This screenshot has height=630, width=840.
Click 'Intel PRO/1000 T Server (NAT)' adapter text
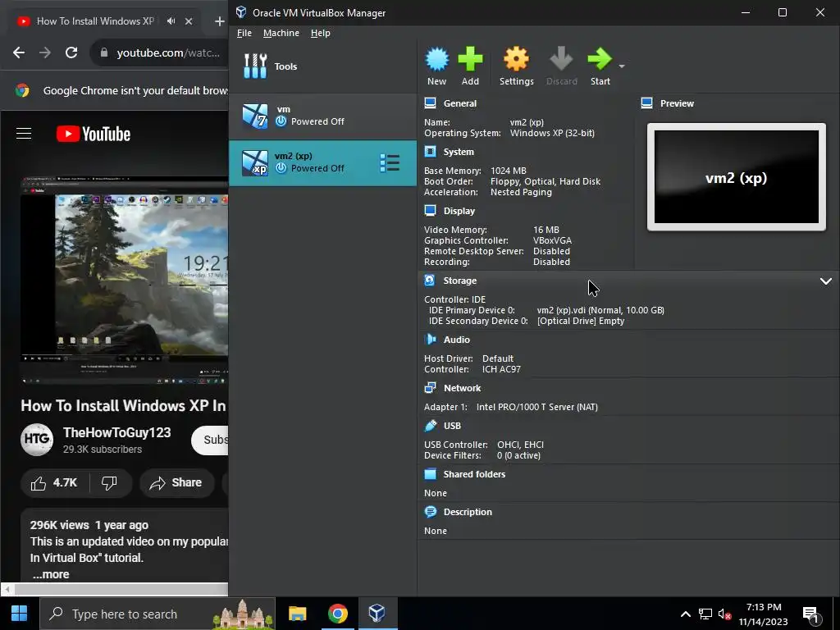pos(536,407)
